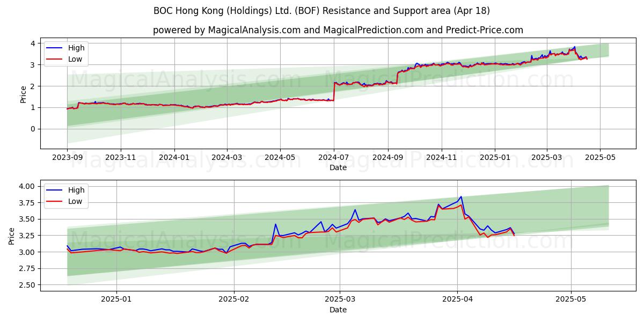Click the '2024-05' tick label

(281, 158)
